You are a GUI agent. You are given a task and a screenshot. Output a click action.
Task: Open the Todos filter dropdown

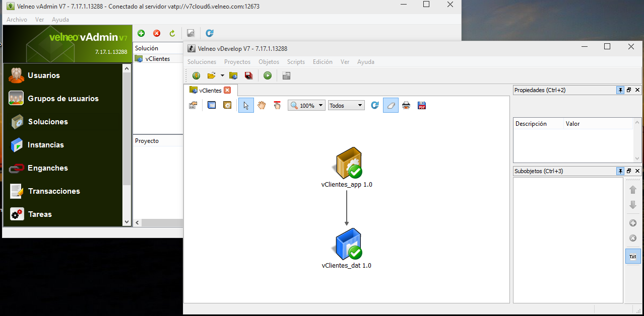pyautogui.click(x=346, y=106)
